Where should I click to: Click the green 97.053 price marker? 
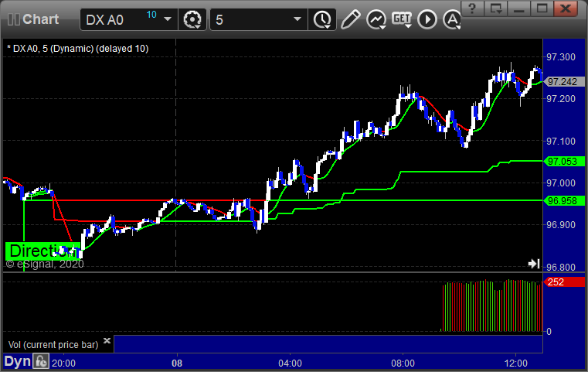point(564,162)
